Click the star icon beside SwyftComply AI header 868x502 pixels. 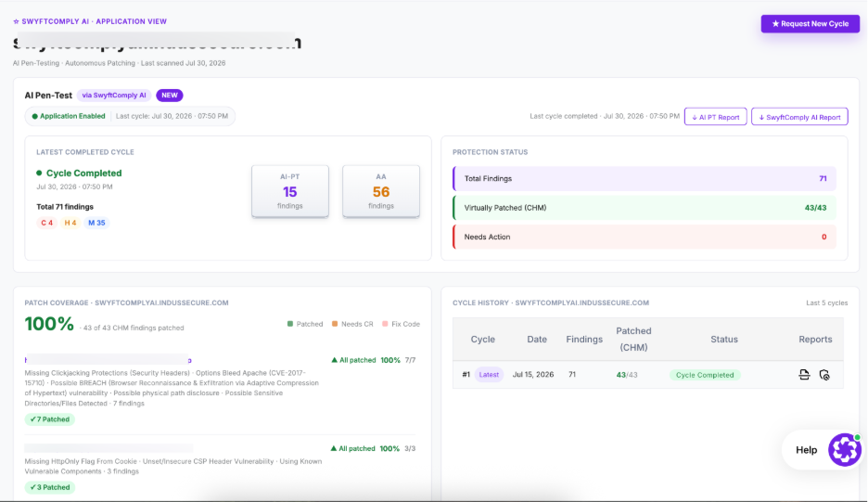(x=16, y=21)
